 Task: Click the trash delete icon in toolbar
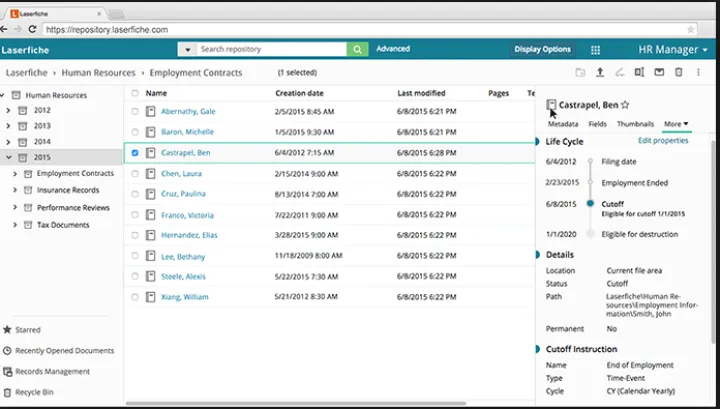coord(679,72)
